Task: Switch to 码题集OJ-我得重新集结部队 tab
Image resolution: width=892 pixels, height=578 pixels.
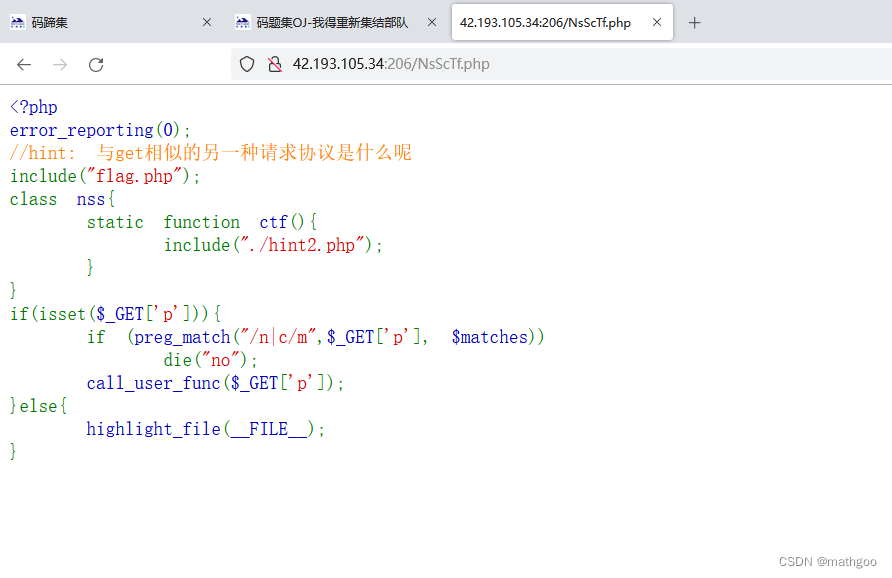Action: pos(336,22)
